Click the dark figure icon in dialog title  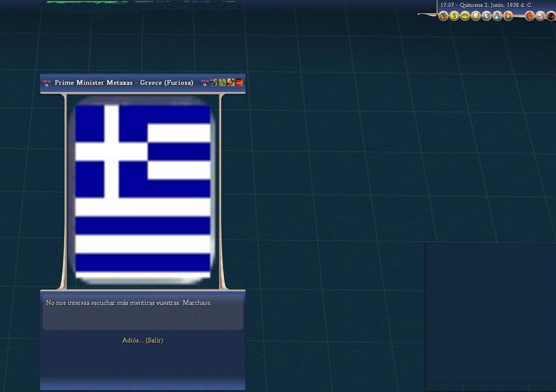pyautogui.click(x=214, y=82)
